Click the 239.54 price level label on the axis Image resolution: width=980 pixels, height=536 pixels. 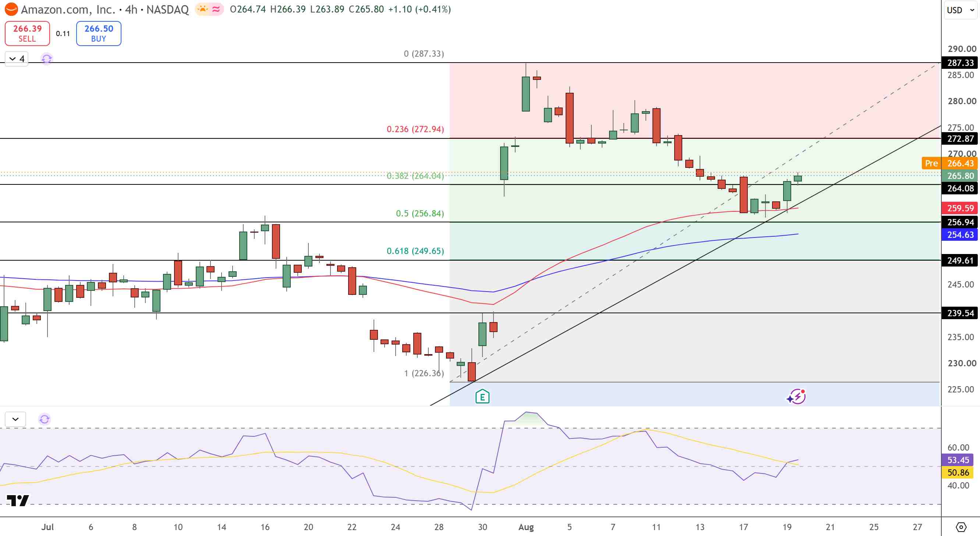coord(960,313)
